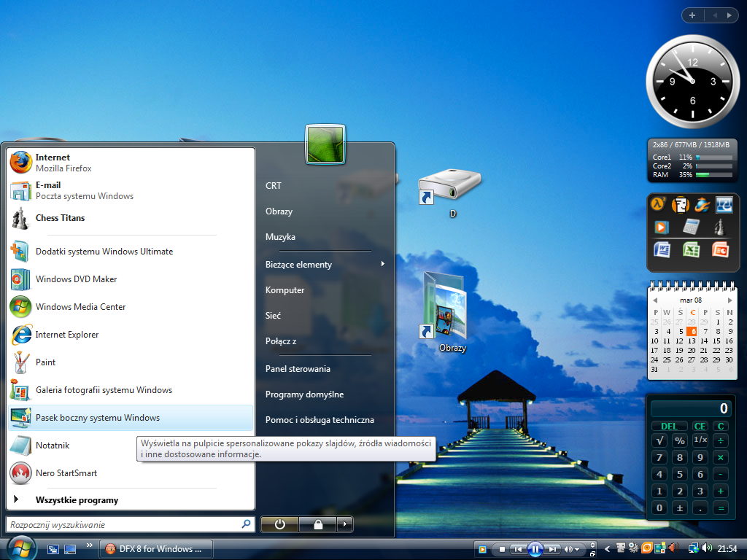The image size is (747, 560).
Task: Open the PowerPoint shortcut in the launcher gadget
Action: [721, 250]
